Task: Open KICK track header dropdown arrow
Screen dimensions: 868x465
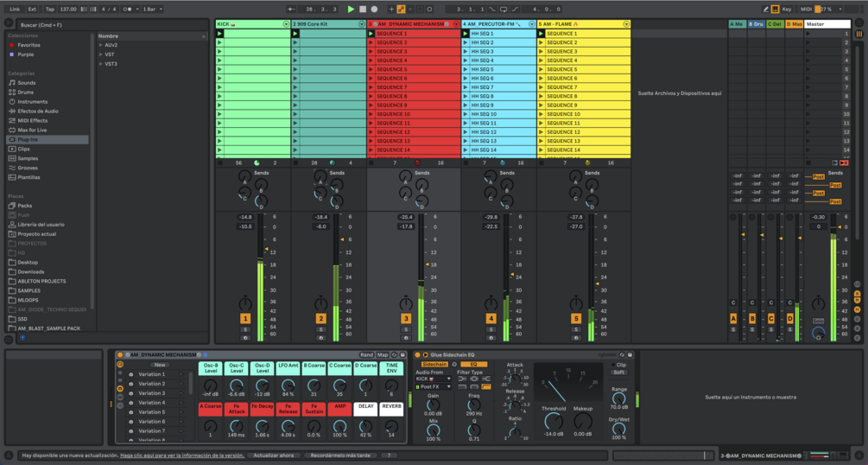Action: click(x=286, y=24)
